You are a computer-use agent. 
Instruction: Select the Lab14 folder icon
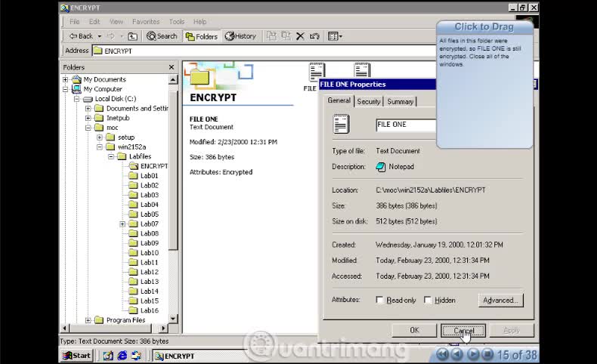click(x=133, y=292)
